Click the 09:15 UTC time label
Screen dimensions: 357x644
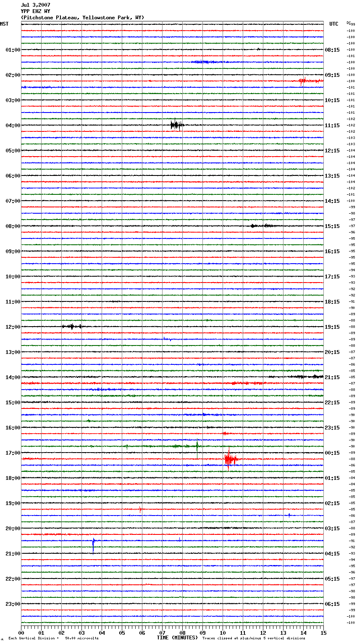[332, 75]
